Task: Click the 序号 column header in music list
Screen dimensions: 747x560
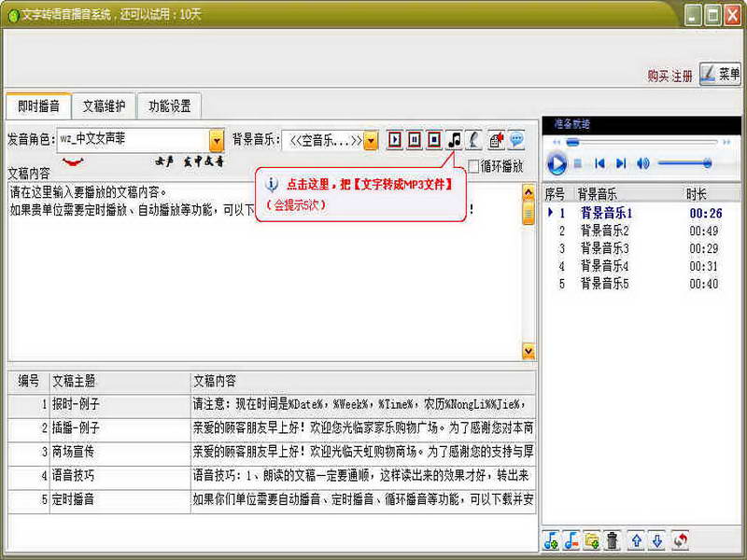Action: (556, 194)
